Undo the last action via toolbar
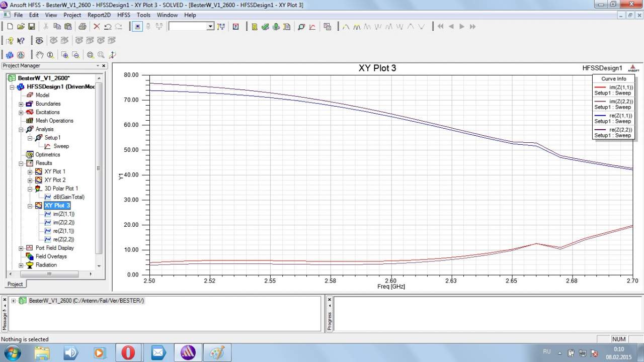Screen dimensions: 644x362 (107, 26)
